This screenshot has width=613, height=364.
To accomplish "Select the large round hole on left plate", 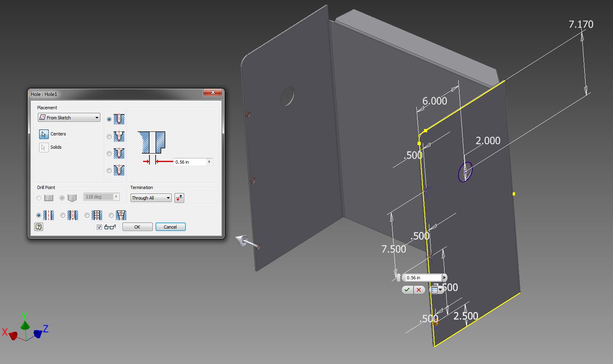I will click(287, 96).
